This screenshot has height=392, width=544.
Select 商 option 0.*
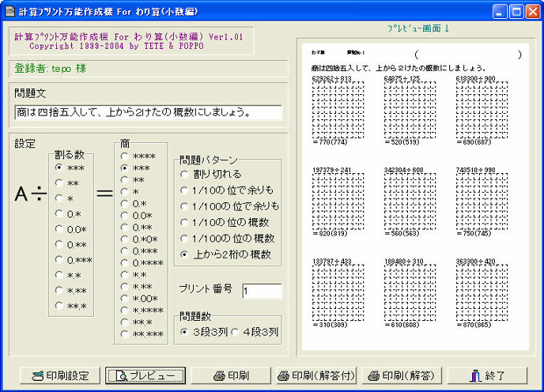134,204
